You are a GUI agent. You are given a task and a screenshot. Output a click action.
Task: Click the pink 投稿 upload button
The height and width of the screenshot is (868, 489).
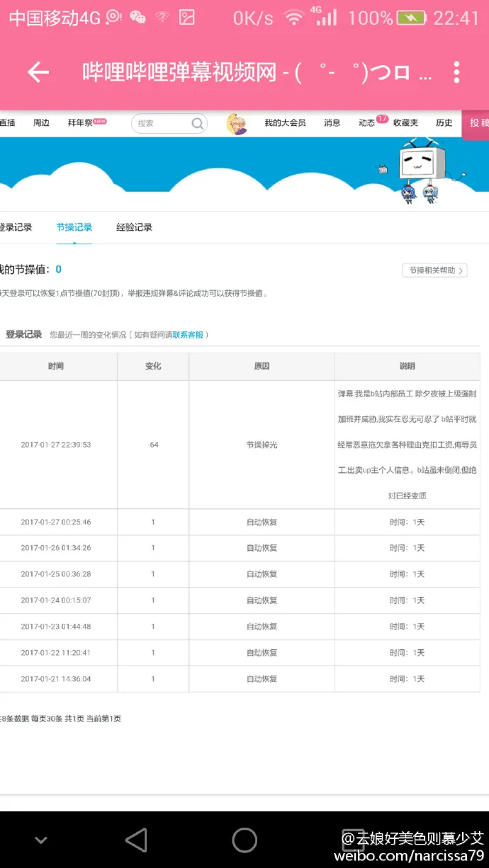(476, 124)
